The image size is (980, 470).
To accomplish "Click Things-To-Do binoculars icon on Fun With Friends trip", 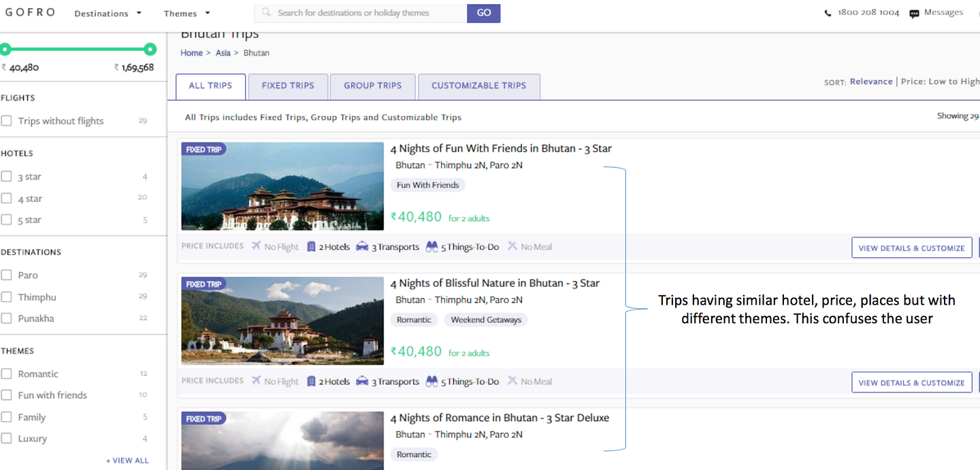I will pyautogui.click(x=431, y=246).
